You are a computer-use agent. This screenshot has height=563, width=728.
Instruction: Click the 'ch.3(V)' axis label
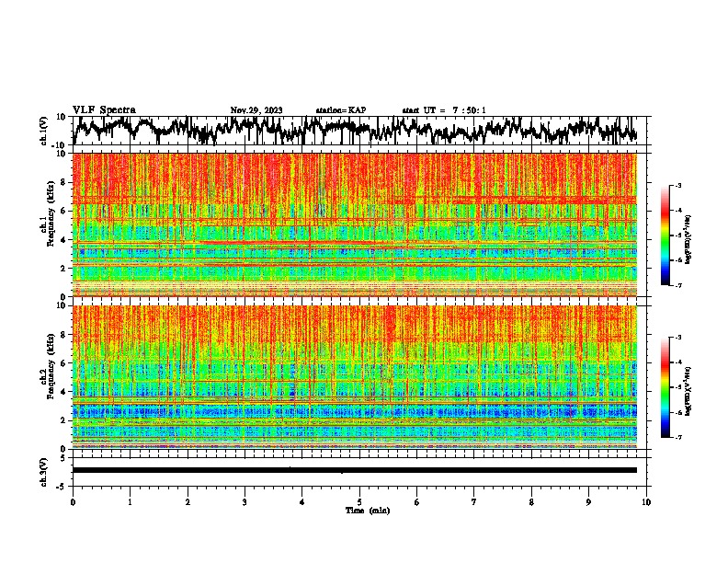click(x=44, y=472)
